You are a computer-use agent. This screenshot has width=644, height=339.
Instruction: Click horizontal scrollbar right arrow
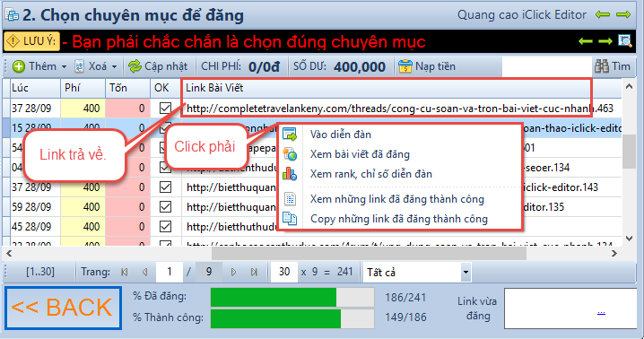click(x=614, y=254)
